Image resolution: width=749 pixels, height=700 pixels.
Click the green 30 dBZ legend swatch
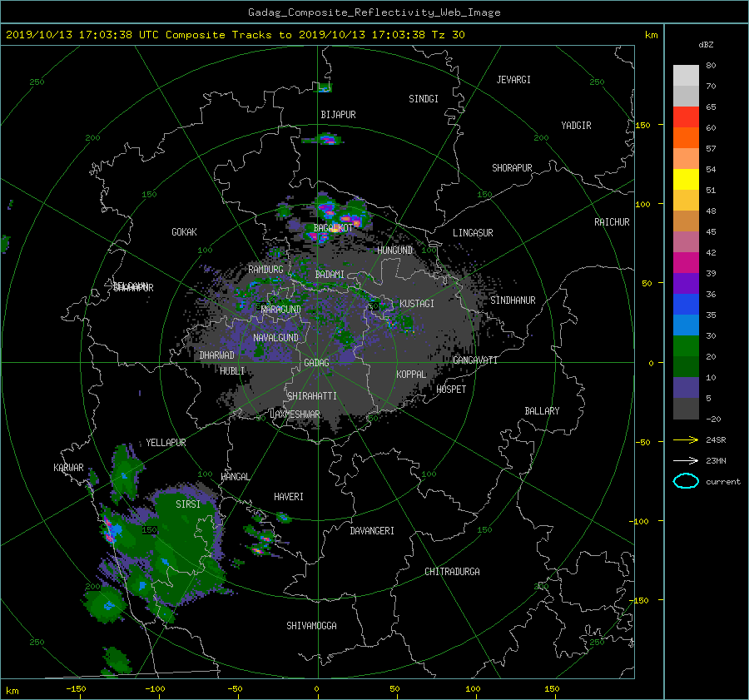(686, 345)
